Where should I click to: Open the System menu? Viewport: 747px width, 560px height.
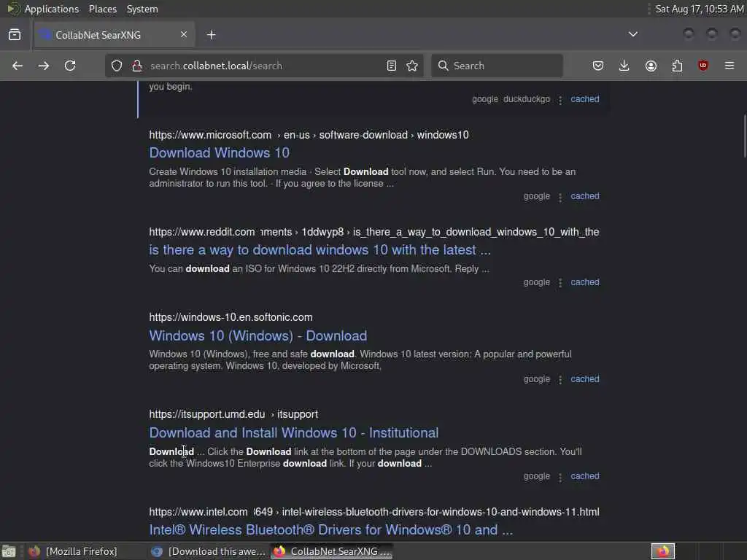click(142, 9)
